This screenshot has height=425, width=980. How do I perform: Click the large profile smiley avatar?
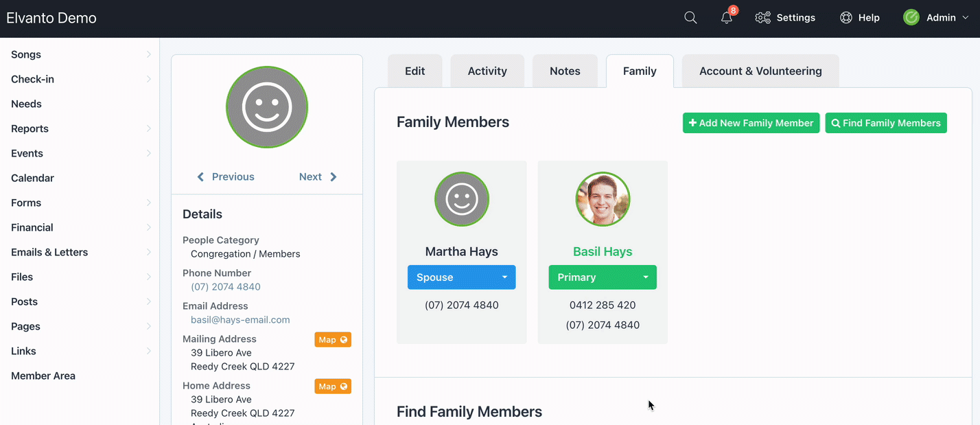pyautogui.click(x=267, y=107)
